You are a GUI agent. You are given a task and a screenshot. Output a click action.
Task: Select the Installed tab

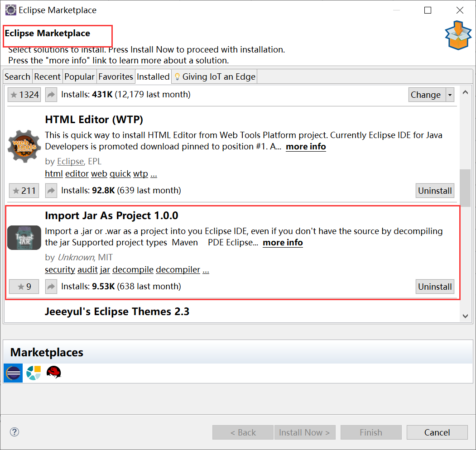click(x=153, y=77)
